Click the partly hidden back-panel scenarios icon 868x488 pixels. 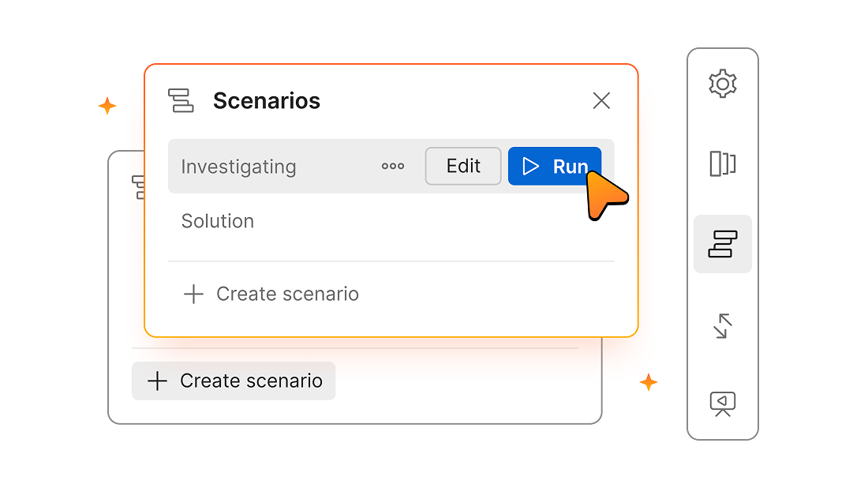tap(138, 186)
